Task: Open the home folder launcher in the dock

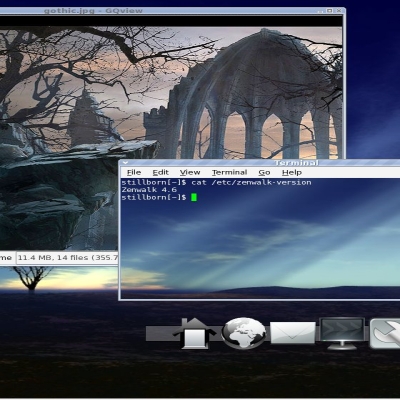Action: 194,333
